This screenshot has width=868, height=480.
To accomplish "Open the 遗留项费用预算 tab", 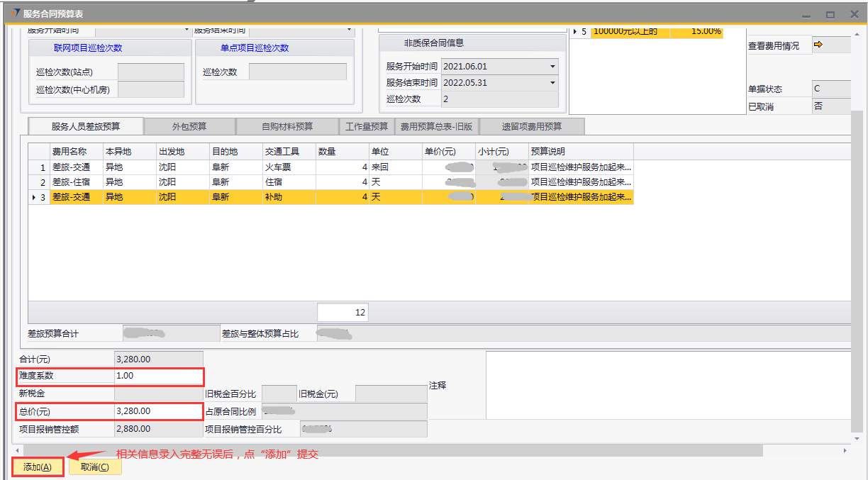I will pos(531,127).
